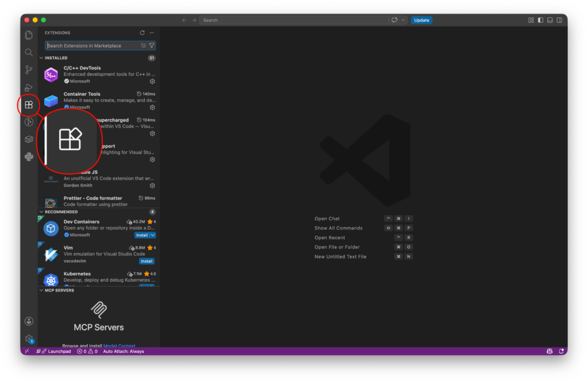Open Customize Layout icon in title bar
The width and height of the screenshot is (588, 382).
[x=531, y=20]
